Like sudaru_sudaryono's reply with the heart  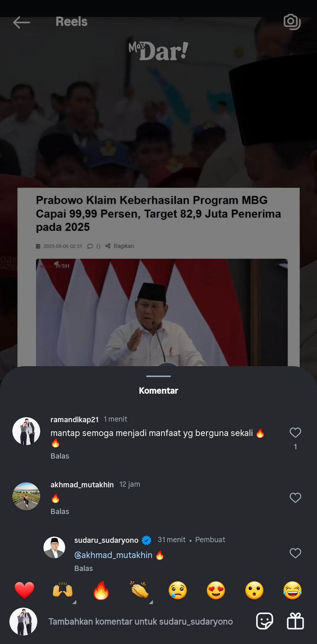tap(295, 553)
